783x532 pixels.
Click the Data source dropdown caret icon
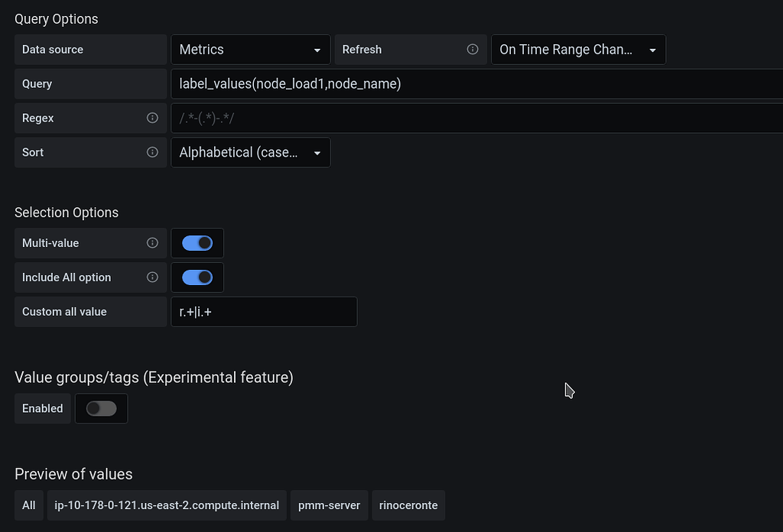tap(317, 49)
